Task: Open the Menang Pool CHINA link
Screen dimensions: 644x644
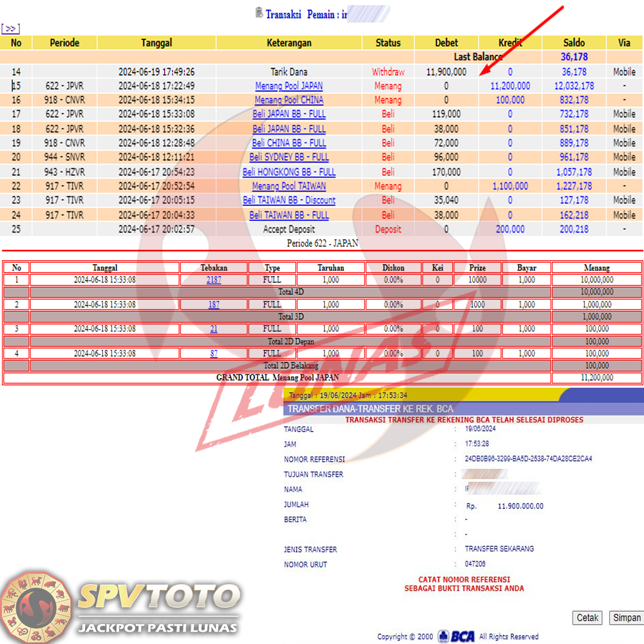Action: [289, 100]
